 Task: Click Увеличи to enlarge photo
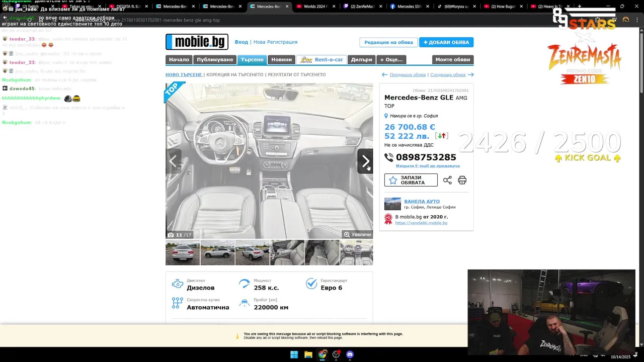pyautogui.click(x=357, y=235)
